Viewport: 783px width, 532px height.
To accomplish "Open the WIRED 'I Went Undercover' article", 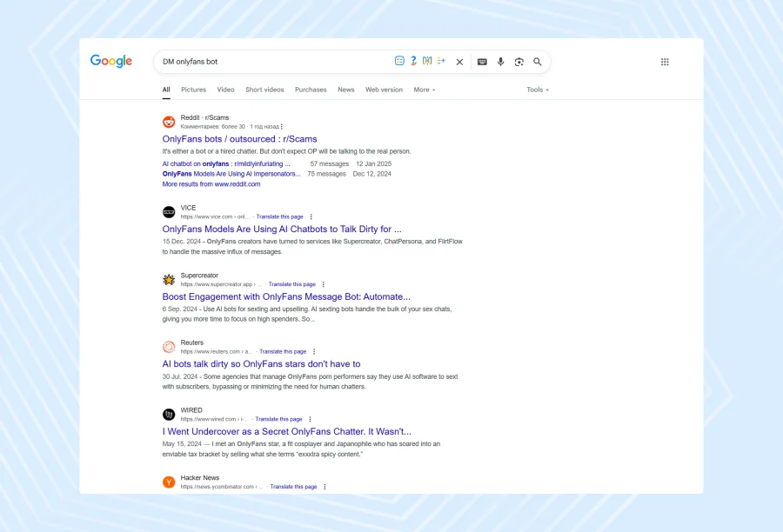I will pos(286,431).
